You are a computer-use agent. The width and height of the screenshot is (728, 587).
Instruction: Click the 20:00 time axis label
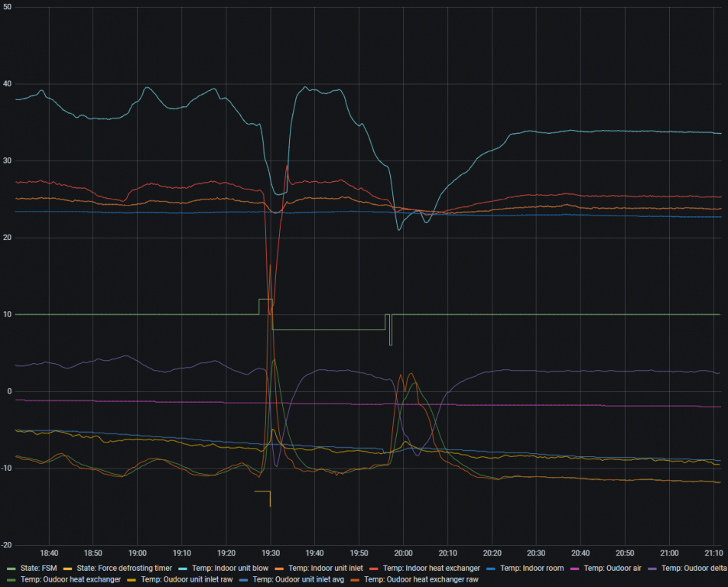point(403,553)
